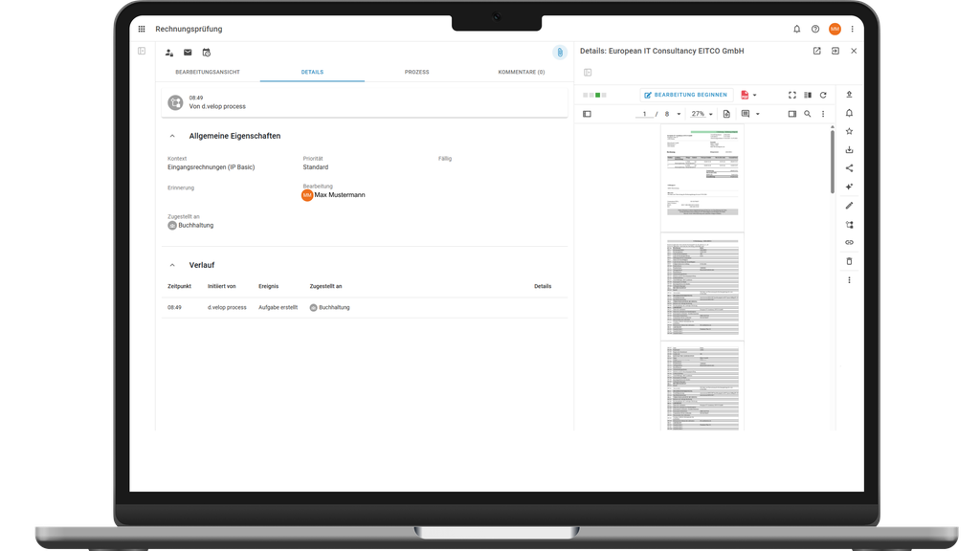Switch to the Bearbeitungsansicht tab
Screen dimensions: 980x551
(x=208, y=72)
